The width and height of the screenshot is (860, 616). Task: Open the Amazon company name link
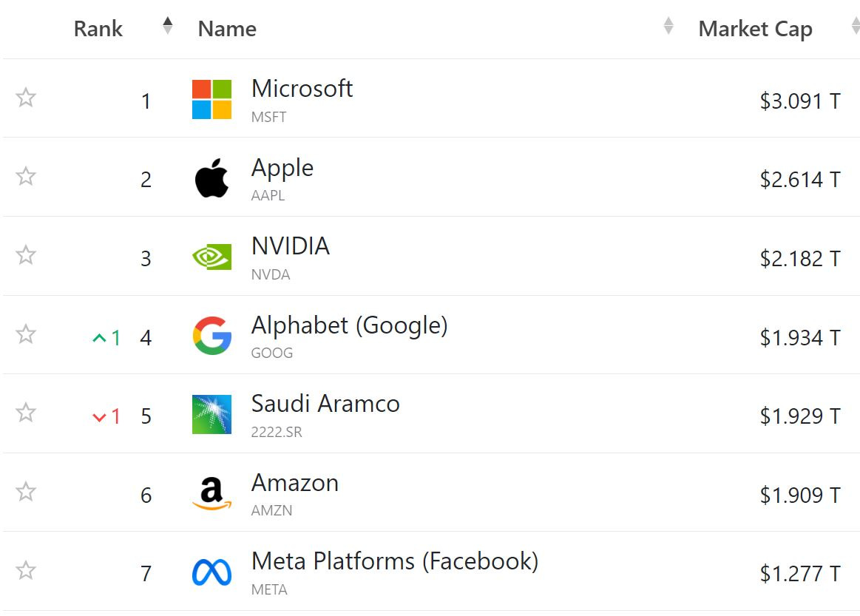point(295,483)
